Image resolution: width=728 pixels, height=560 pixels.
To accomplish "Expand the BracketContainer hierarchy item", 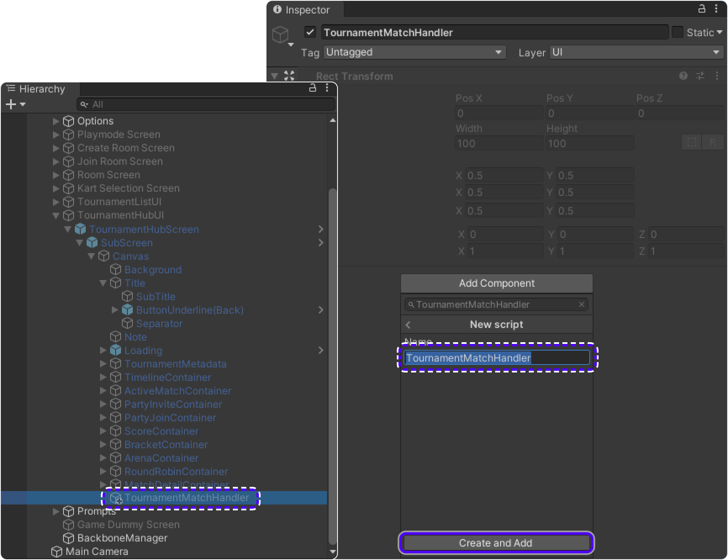I will click(x=103, y=444).
